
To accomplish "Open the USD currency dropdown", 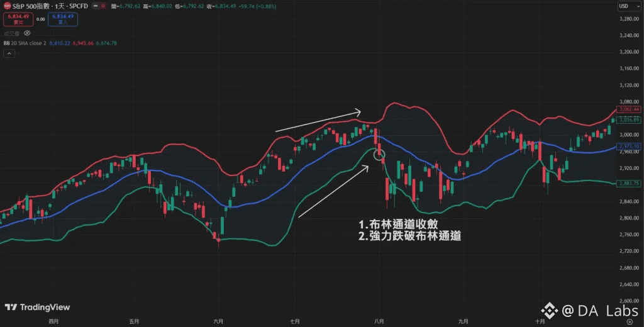I will 629,6.
